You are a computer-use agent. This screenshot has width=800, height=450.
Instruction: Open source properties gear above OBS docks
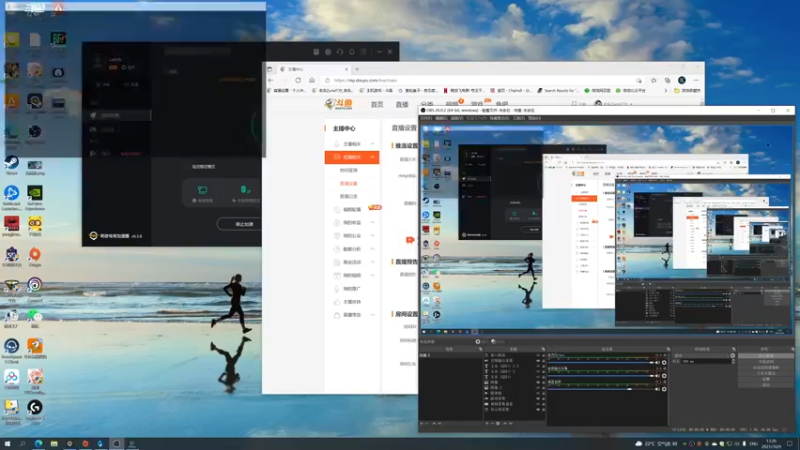(x=478, y=341)
